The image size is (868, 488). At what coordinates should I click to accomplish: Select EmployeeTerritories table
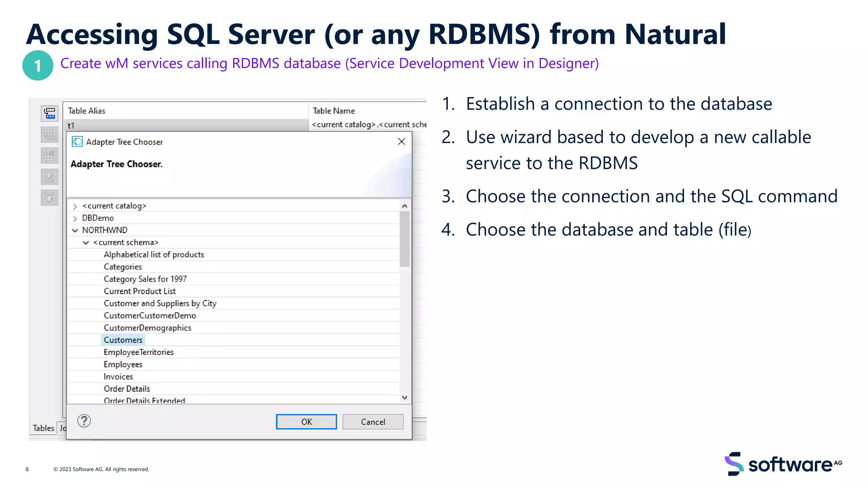pyautogui.click(x=139, y=352)
